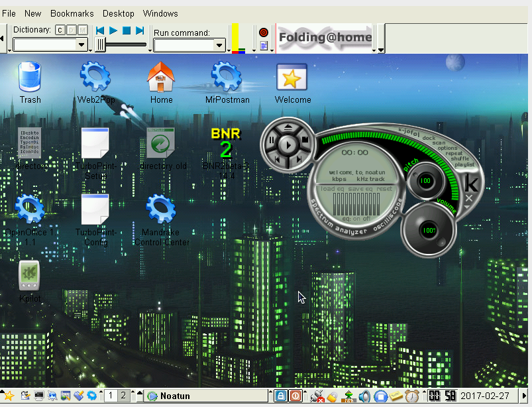
Task: Toggle shuffle in Noatun player
Action: pos(460,158)
